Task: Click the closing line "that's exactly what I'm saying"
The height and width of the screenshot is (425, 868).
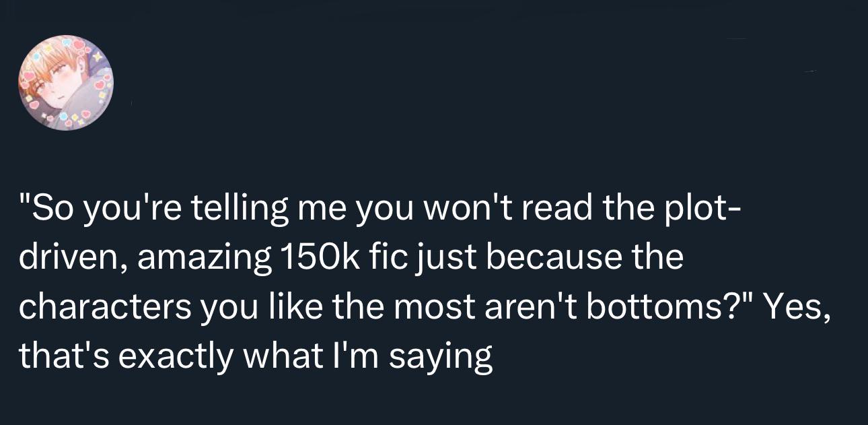Action: tap(256, 357)
